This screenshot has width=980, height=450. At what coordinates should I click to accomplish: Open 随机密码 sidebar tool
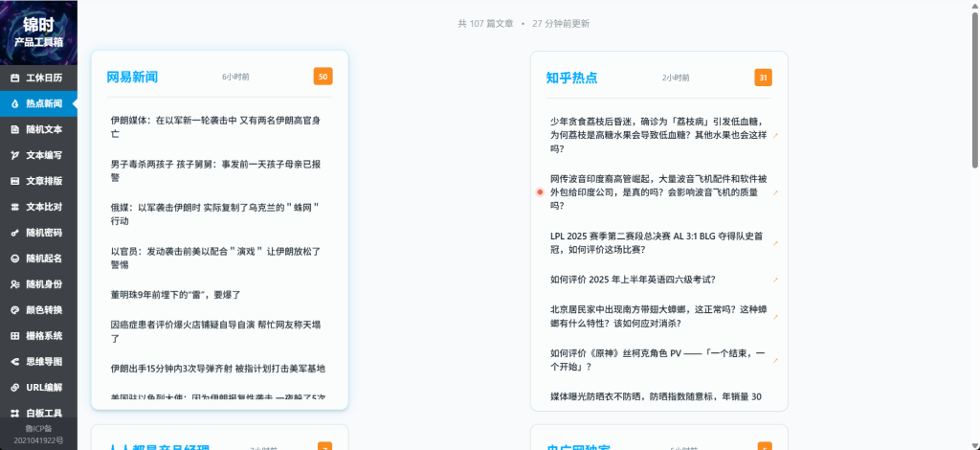point(38,233)
